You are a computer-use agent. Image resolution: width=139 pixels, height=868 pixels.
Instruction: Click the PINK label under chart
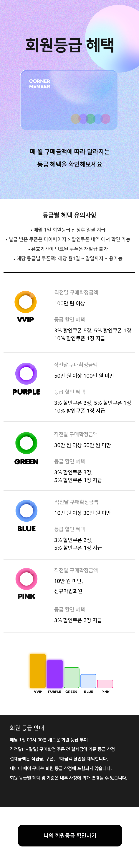(x=105, y=692)
